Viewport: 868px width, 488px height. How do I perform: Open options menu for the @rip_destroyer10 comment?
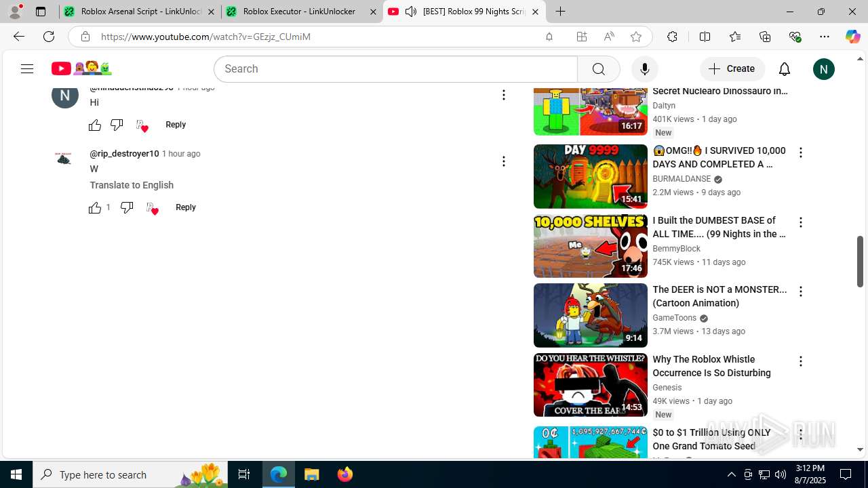[503, 161]
